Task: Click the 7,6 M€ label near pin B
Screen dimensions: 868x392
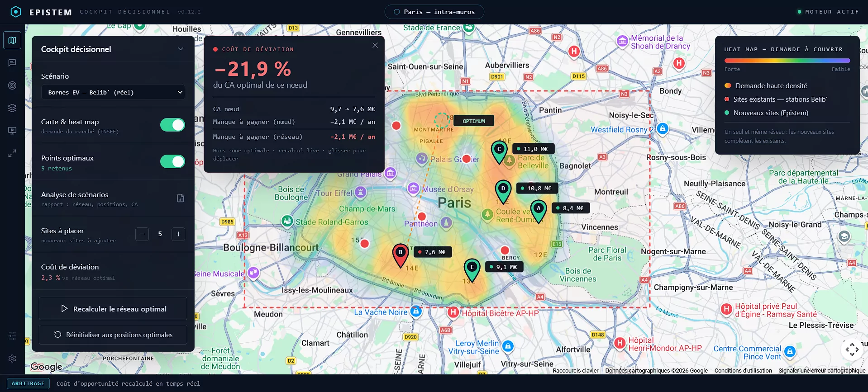Action: point(433,252)
